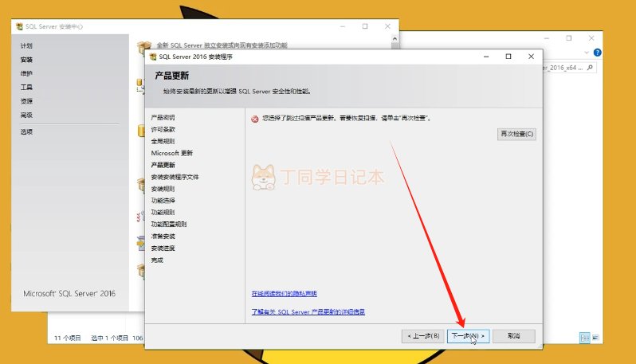Viewport: 636px width, 364px height.
Task: Minimize the SQL Server 2016 setup dialog
Action: [x=486, y=57]
